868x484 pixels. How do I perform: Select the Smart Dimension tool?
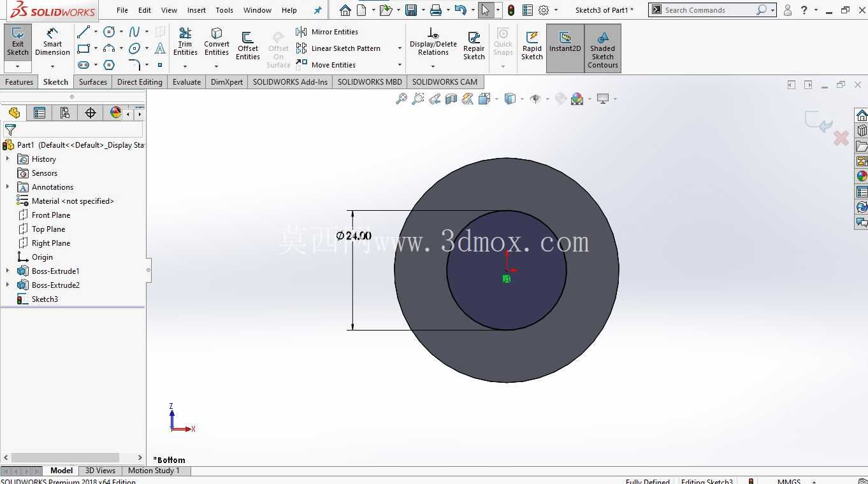pyautogui.click(x=52, y=42)
